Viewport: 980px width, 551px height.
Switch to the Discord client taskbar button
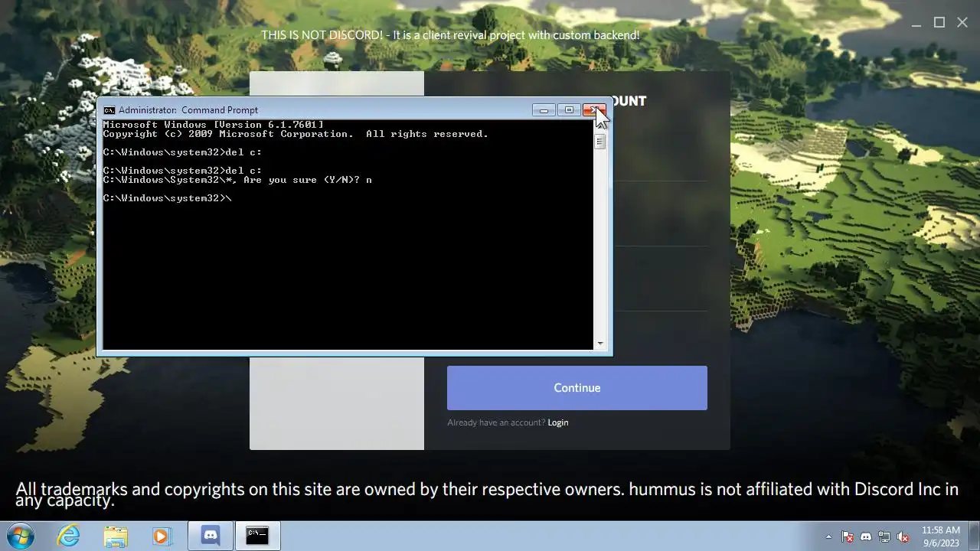[x=211, y=536]
